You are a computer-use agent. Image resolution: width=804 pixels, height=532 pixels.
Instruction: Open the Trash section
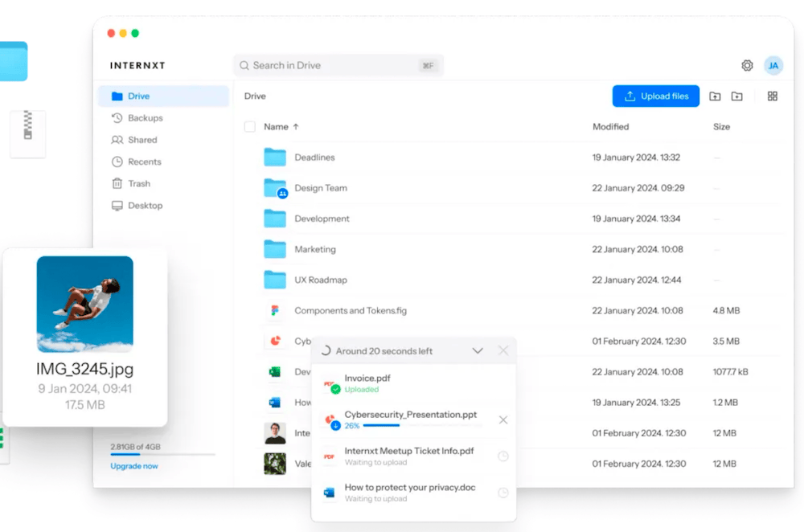(x=163, y=183)
